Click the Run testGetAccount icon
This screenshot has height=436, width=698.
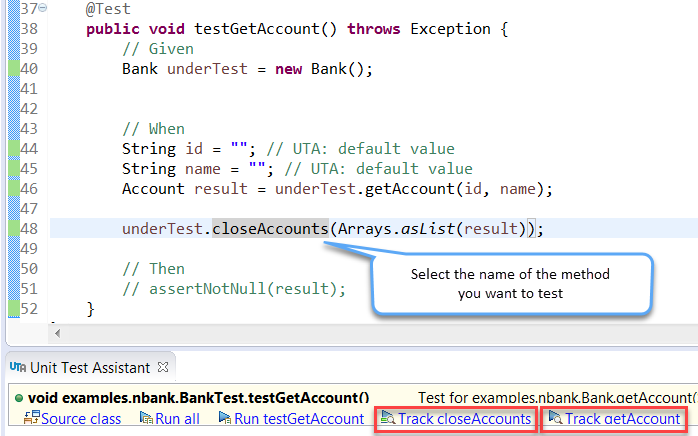(225, 418)
